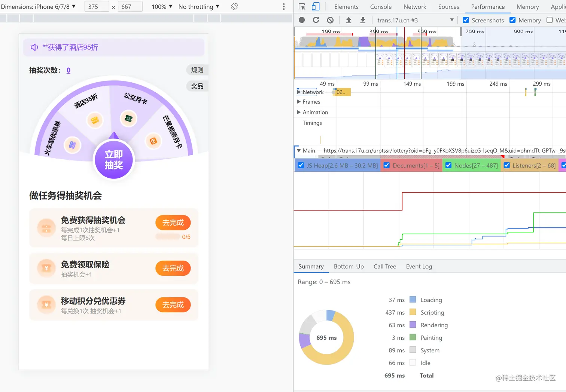Open the Dimensions iPhone 6/7/8 dropdown
The width and height of the screenshot is (566, 392).
(38, 6)
